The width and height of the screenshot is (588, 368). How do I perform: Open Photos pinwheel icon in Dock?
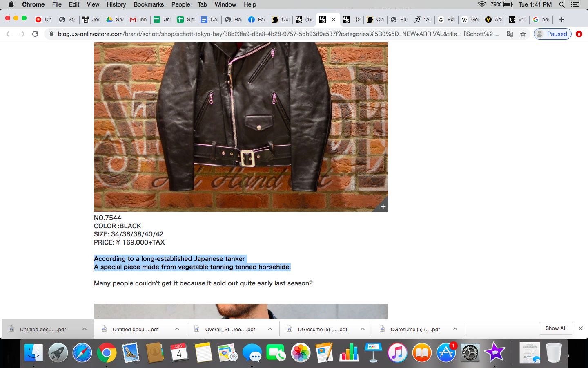[301, 352]
